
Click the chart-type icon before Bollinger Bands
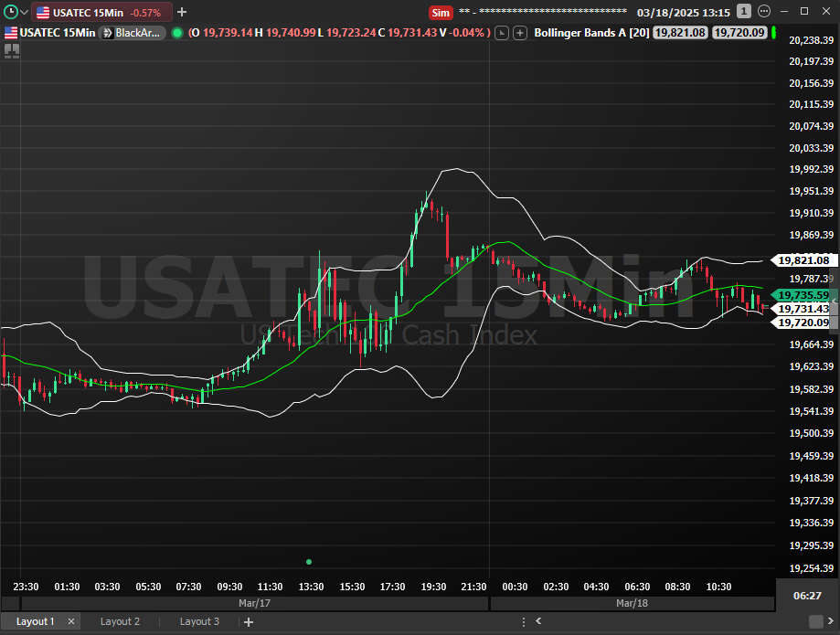[502, 33]
